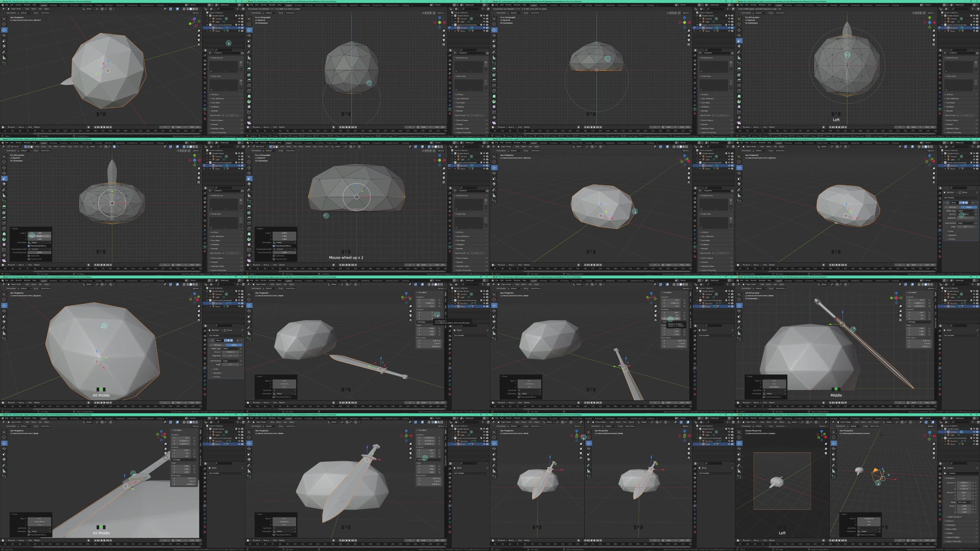Click Bevel Amount slider beside Alt Middle rock
Screen dimensions: 980x551
231,352
